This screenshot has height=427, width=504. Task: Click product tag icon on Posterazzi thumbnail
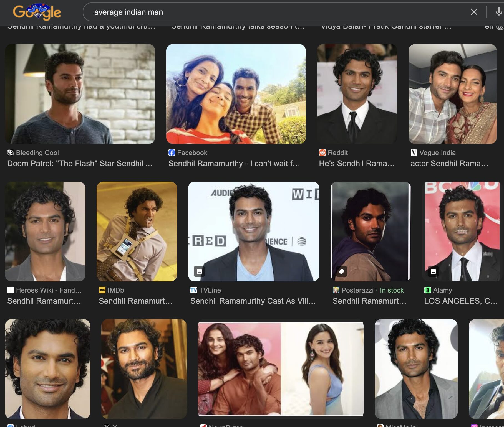coord(342,271)
